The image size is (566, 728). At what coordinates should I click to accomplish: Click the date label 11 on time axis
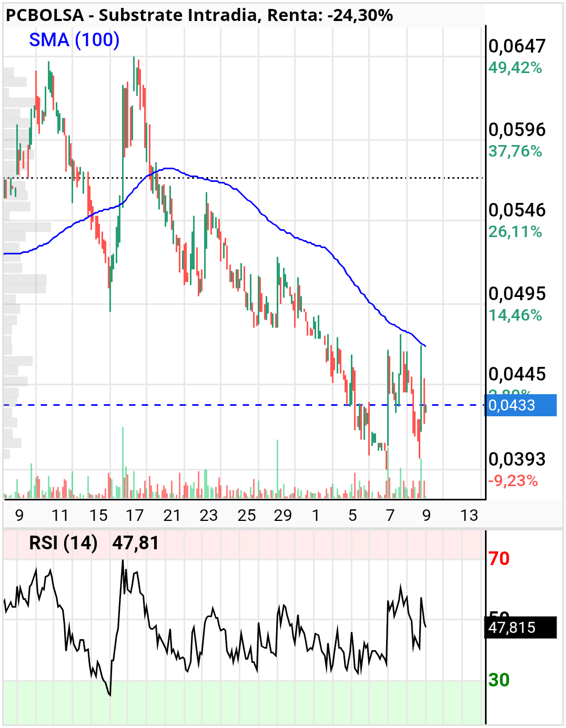pyautogui.click(x=60, y=516)
